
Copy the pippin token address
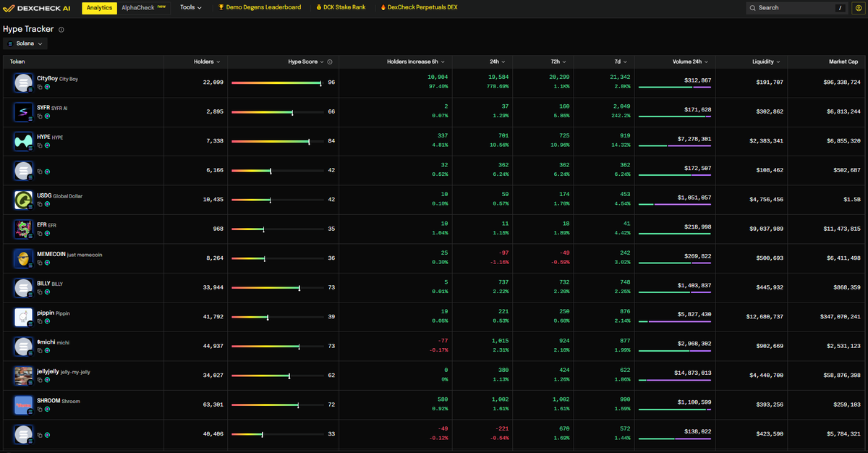[40, 321]
